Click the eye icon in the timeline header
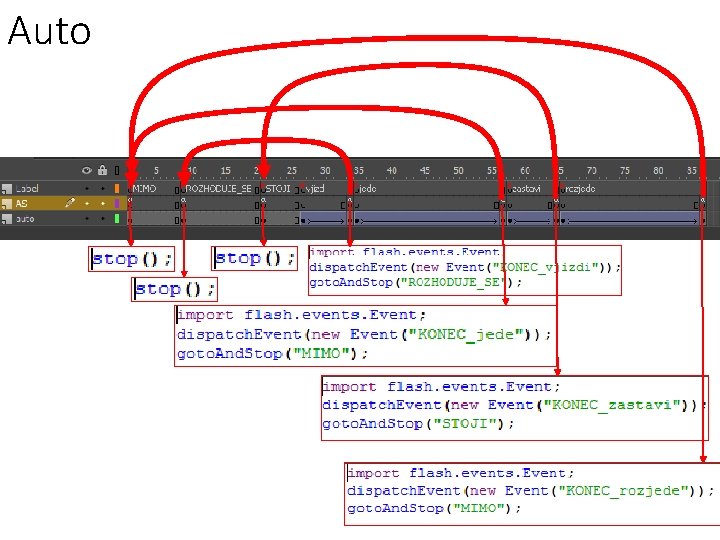 pyautogui.click(x=86, y=170)
